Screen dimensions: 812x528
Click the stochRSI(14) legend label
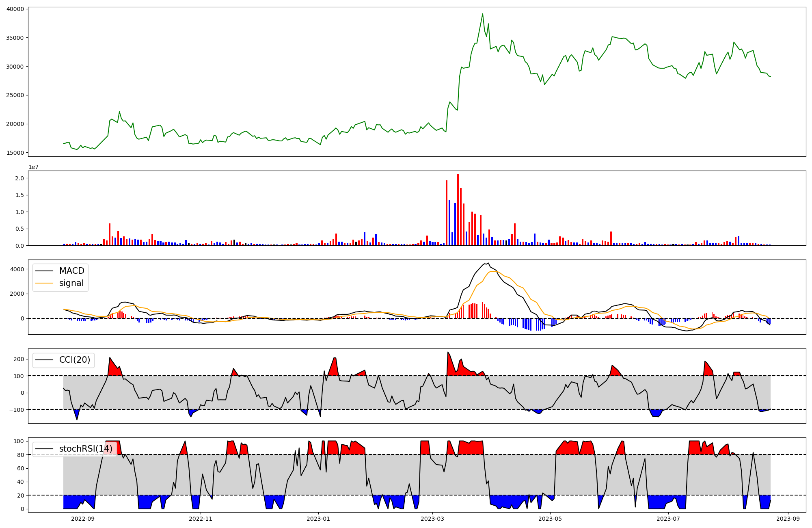(86, 449)
